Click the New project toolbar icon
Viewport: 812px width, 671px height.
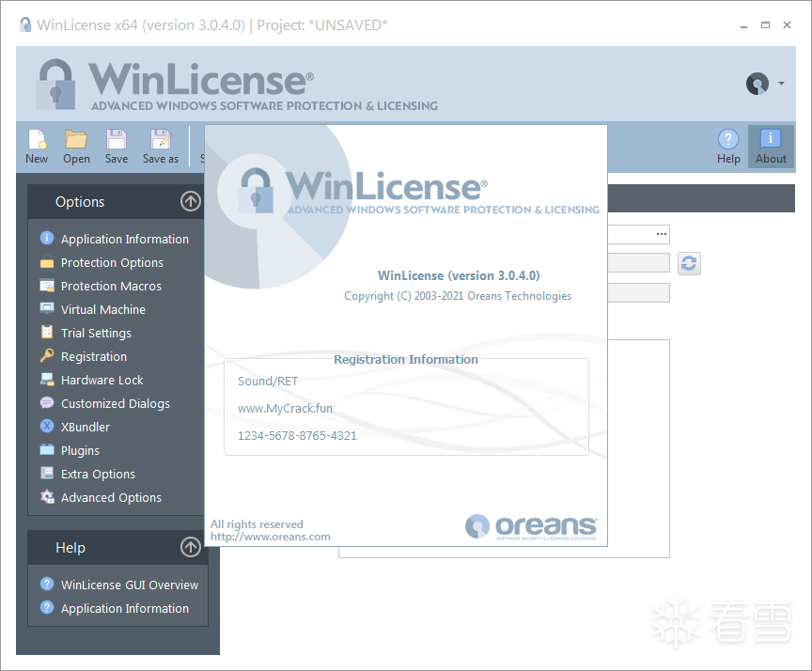38,140
